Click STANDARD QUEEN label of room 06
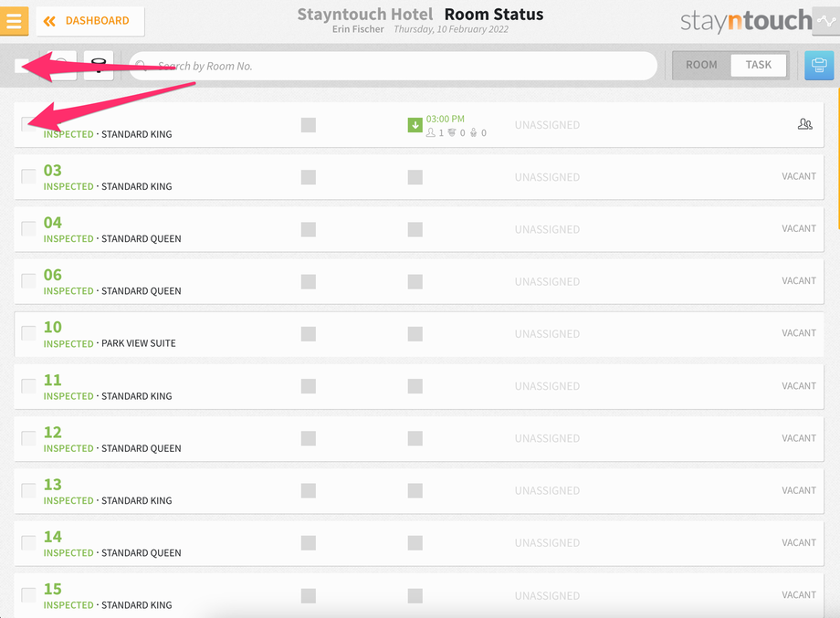840x618 pixels. click(142, 291)
